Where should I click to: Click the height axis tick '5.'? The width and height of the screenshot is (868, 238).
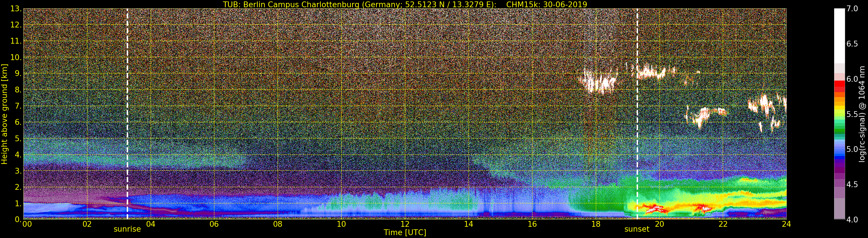[18, 138]
